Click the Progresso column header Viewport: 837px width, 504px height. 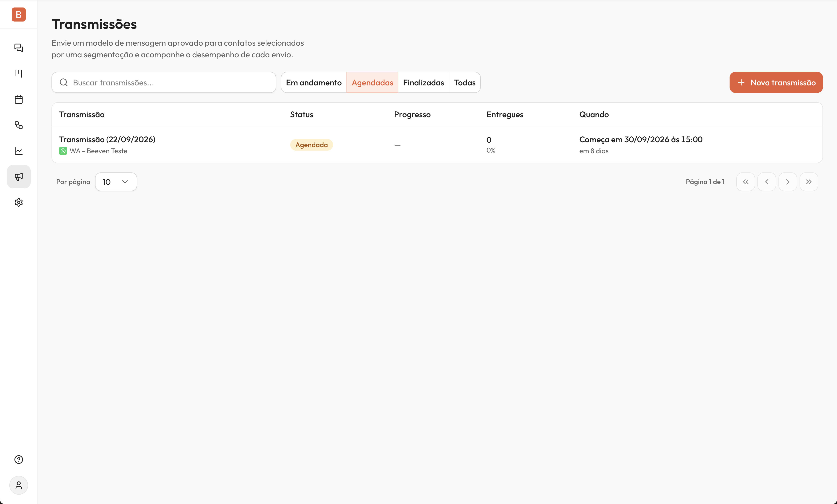click(412, 114)
